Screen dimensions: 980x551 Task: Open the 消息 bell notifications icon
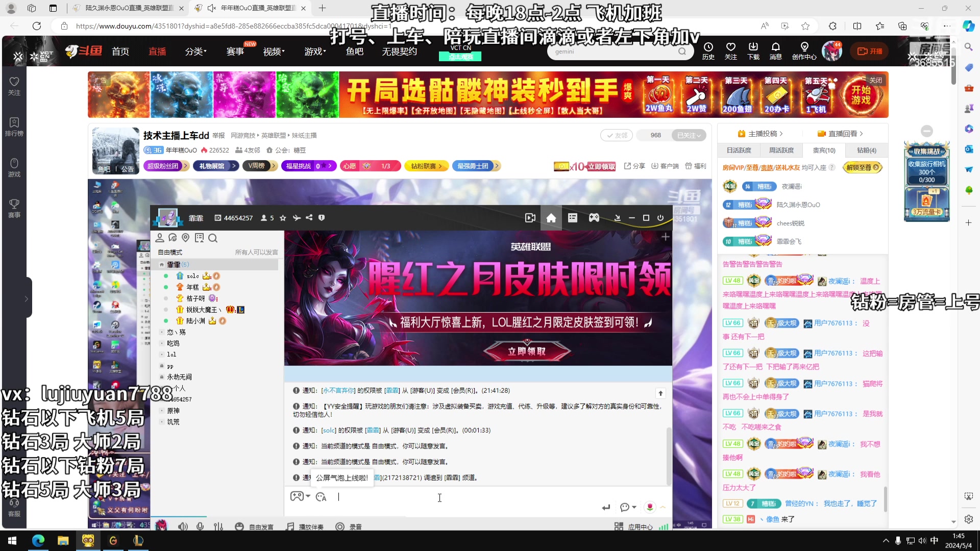(x=775, y=51)
